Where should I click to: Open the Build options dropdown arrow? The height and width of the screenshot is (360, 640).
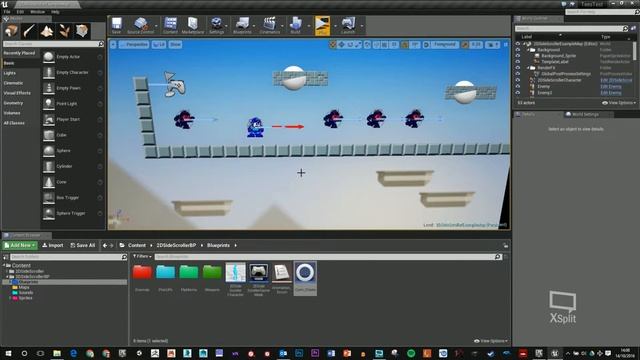[x=309, y=26]
